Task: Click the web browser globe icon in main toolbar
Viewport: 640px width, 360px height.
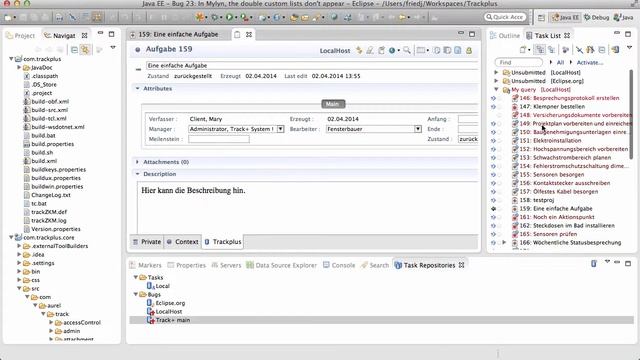Action: tap(334, 17)
